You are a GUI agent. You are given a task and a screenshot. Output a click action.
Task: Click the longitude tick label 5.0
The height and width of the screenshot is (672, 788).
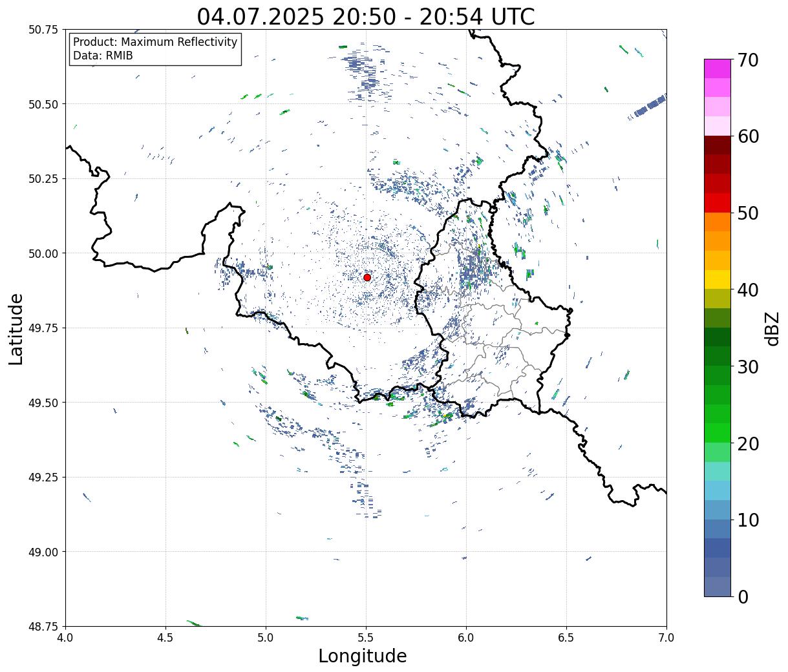coord(266,638)
